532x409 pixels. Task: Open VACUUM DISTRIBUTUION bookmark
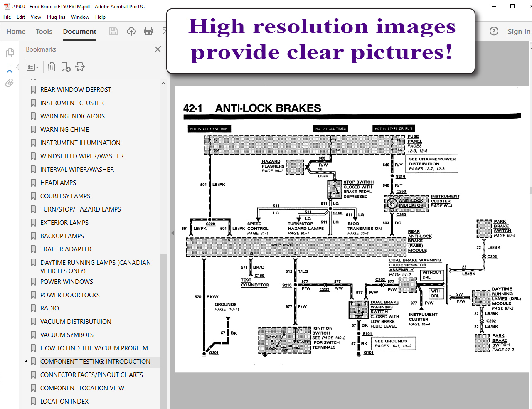click(76, 322)
